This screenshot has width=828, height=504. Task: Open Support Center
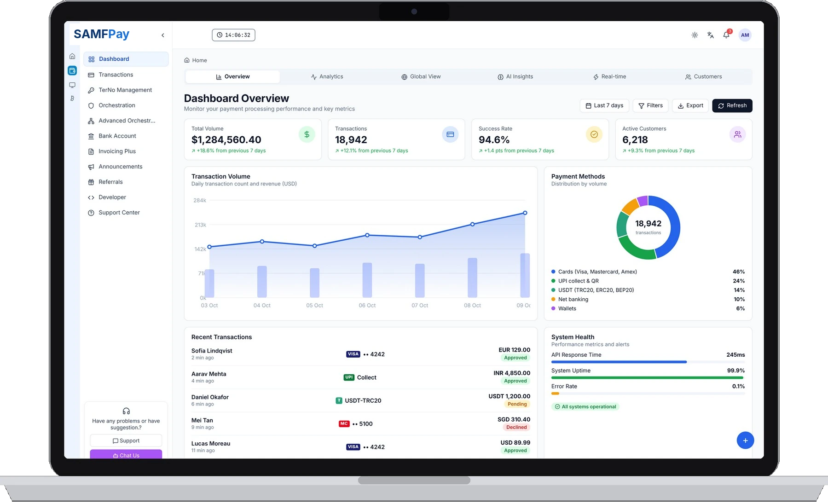pyautogui.click(x=126, y=213)
